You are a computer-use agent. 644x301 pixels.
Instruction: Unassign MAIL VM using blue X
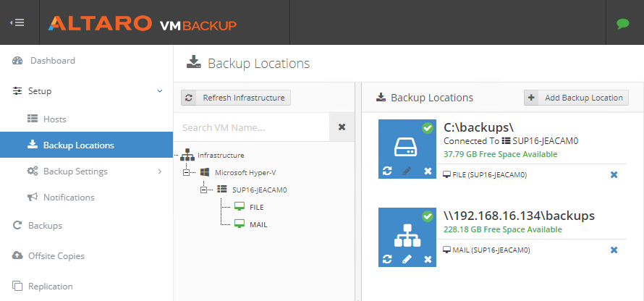point(614,250)
